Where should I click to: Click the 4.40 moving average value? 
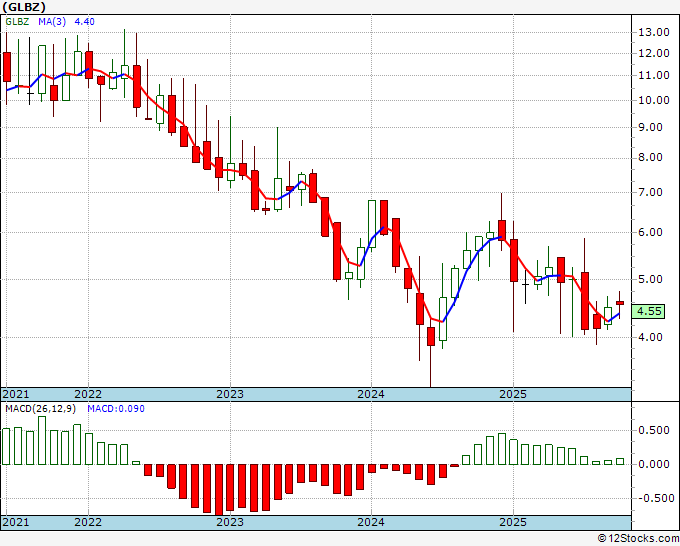pyautogui.click(x=85, y=22)
